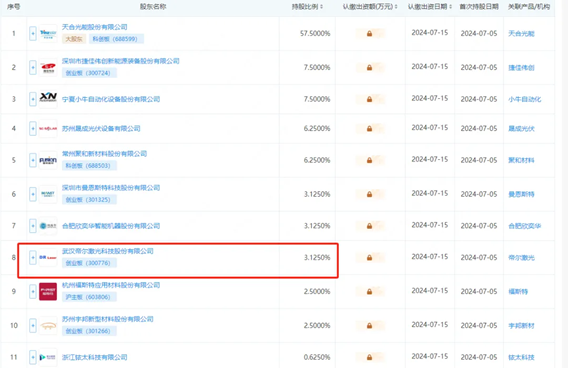Open related product 帝尔激光 link
This screenshot has width=568, height=368.
click(521, 258)
